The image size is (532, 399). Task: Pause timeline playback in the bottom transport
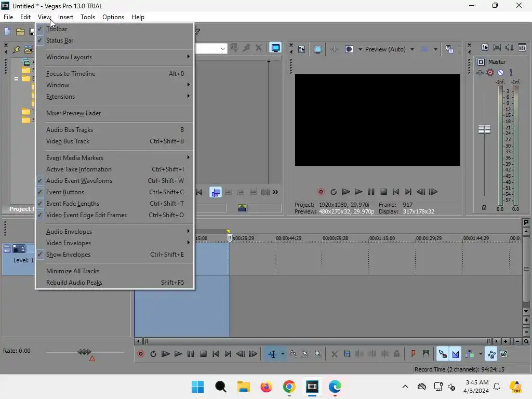[x=191, y=354]
